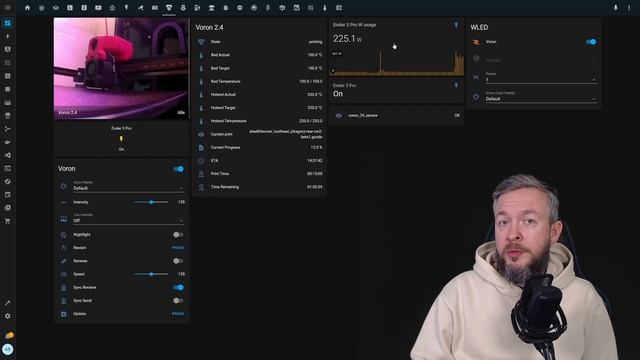640x360 pixels.
Task: Enable the Sync Send switch
Action: 178,301
